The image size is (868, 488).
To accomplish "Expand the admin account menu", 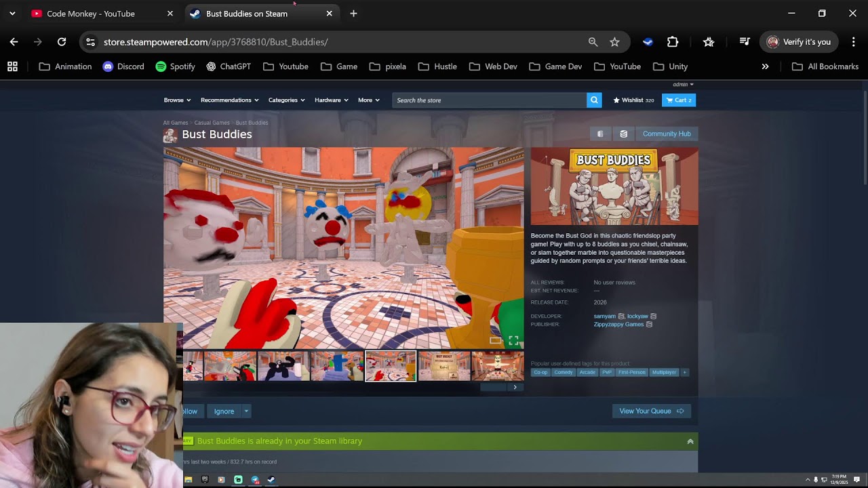I will (683, 85).
